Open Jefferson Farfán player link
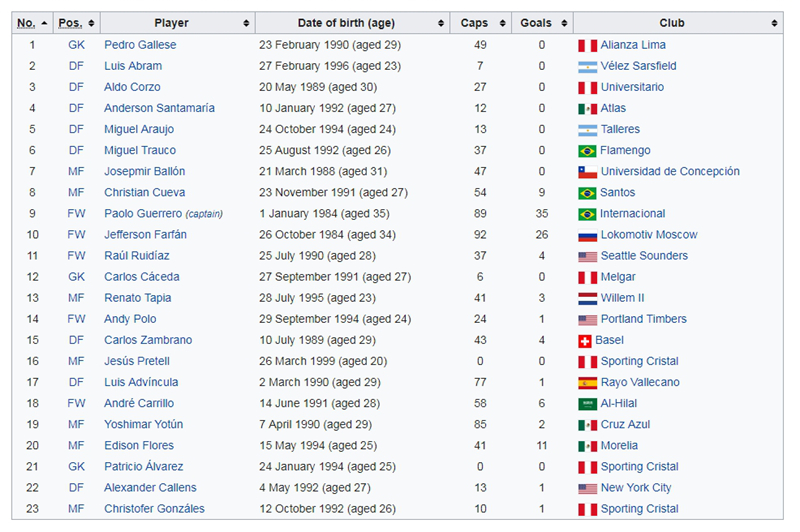 pos(145,235)
